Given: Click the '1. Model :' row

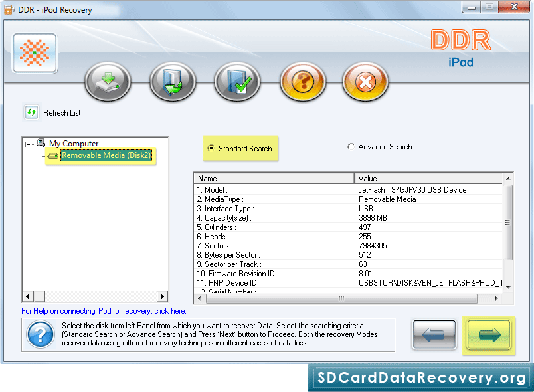Looking at the screenshot, I should click(x=348, y=190).
